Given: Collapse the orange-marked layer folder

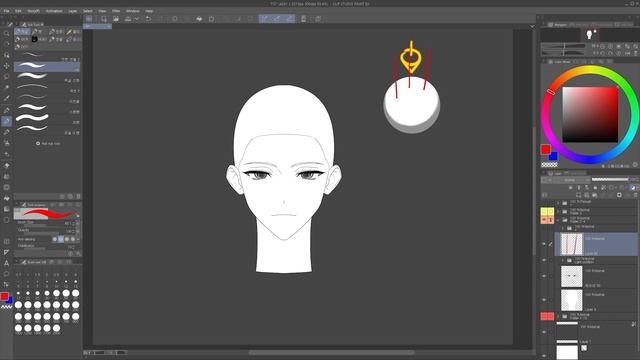Looking at the screenshot, I should [558, 220].
